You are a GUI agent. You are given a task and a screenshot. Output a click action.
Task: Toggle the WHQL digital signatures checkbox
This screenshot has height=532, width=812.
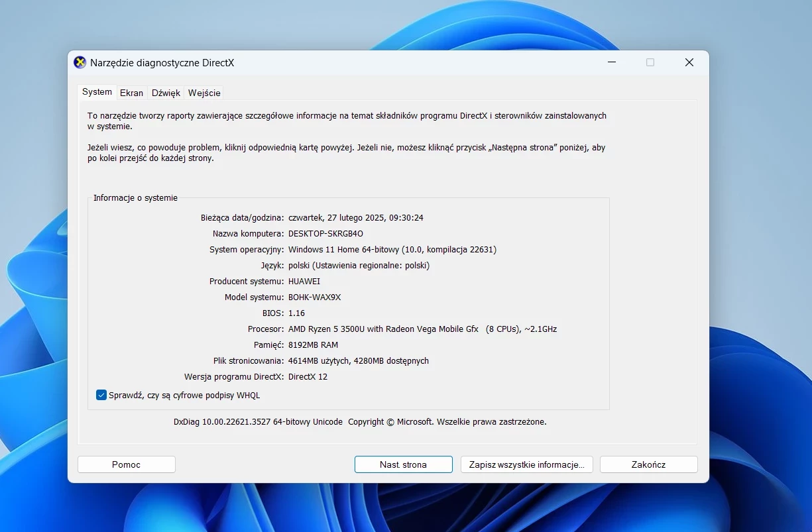(101, 395)
